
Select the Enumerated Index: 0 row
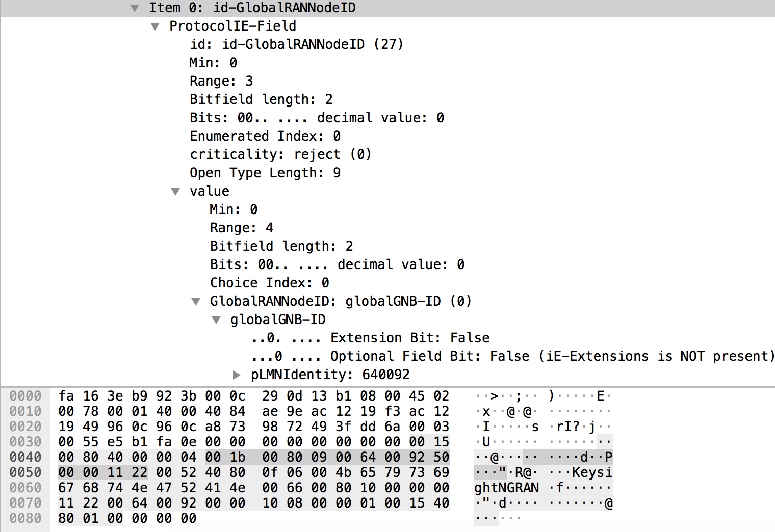(265, 136)
